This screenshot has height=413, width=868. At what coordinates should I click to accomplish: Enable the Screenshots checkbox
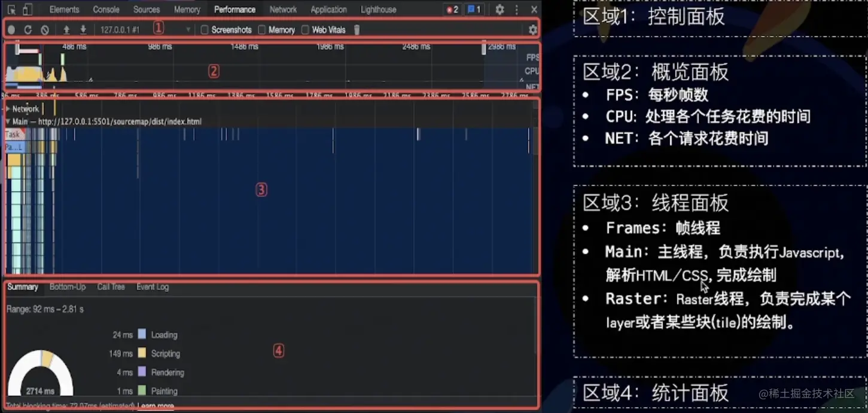(x=205, y=29)
